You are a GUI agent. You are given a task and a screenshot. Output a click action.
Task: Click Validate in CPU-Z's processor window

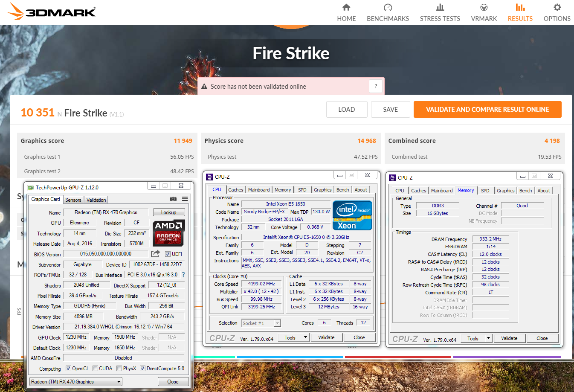coord(326,337)
